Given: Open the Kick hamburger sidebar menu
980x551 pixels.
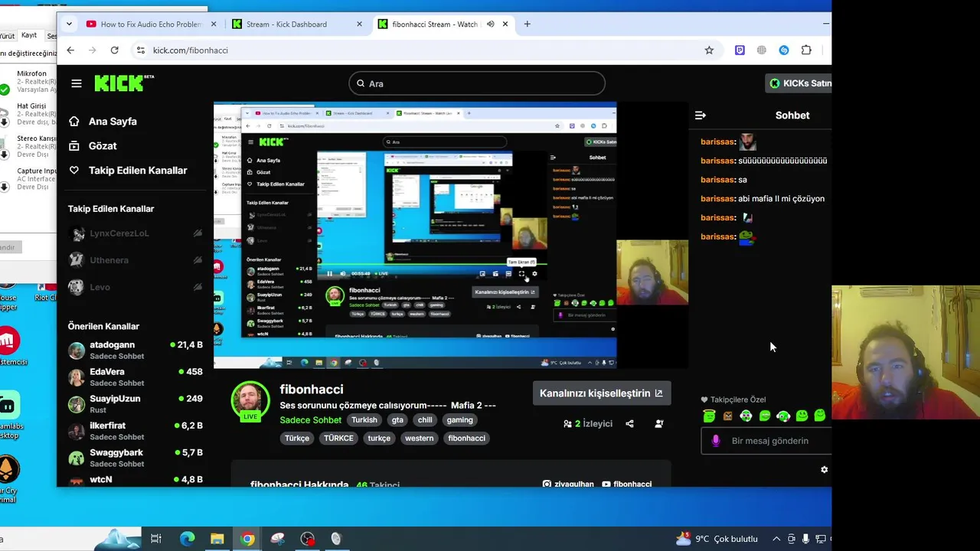Looking at the screenshot, I should [77, 83].
